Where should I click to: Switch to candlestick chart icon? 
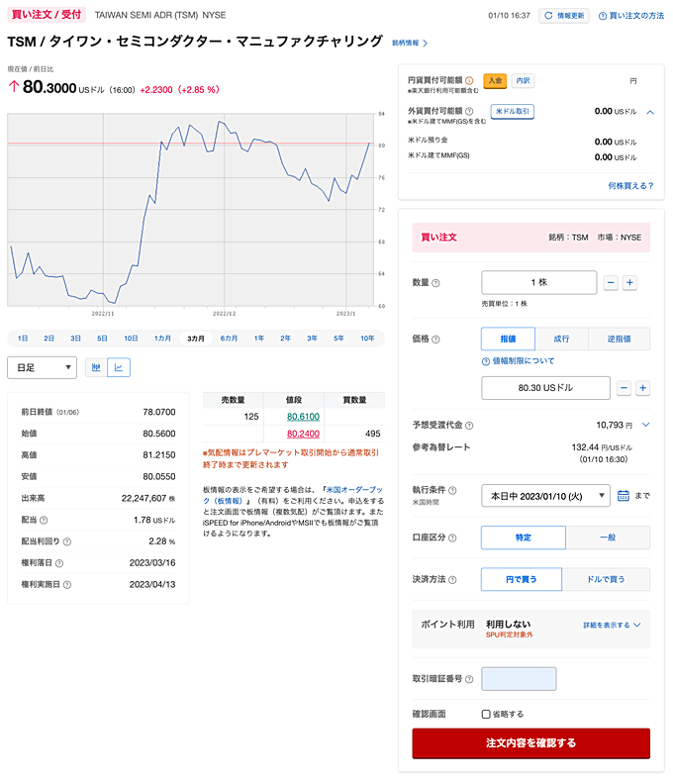[x=96, y=367]
